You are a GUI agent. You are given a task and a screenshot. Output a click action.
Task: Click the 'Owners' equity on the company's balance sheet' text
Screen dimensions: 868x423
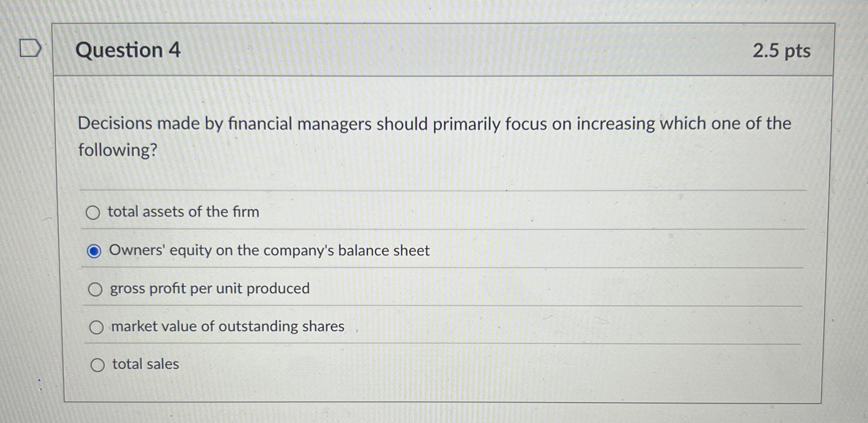click(269, 250)
